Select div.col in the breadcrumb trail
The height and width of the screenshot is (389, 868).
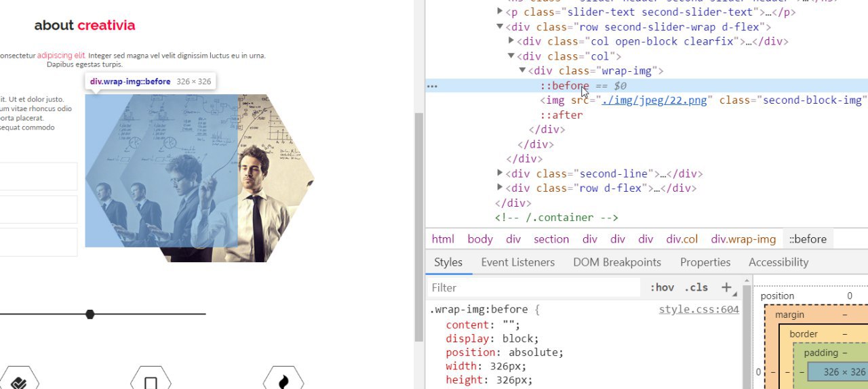(682, 239)
